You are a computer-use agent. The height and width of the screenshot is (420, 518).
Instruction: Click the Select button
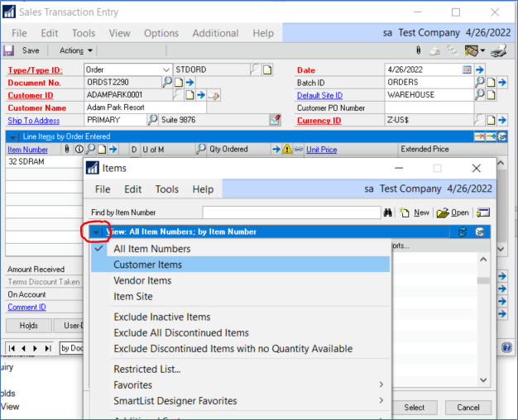[x=414, y=408]
